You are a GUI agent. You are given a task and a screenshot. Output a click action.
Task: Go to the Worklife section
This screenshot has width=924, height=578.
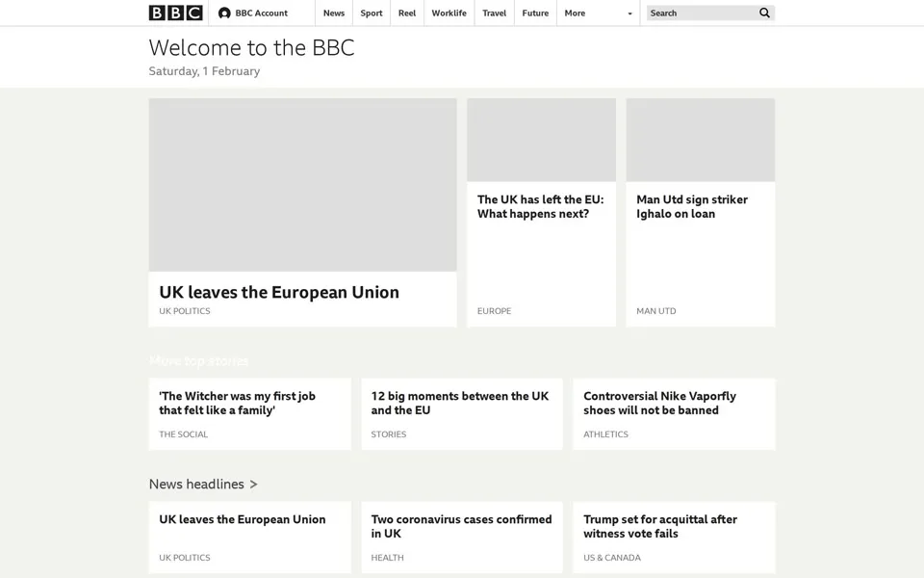point(449,13)
